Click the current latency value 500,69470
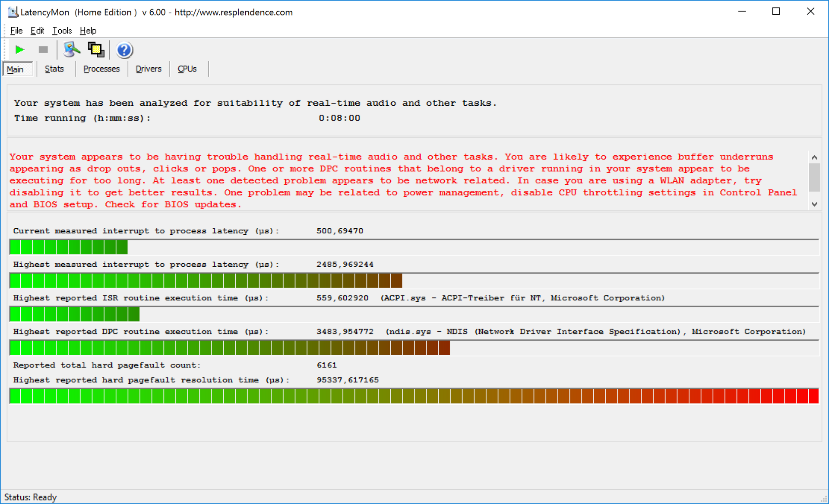The image size is (829, 504). tap(340, 231)
